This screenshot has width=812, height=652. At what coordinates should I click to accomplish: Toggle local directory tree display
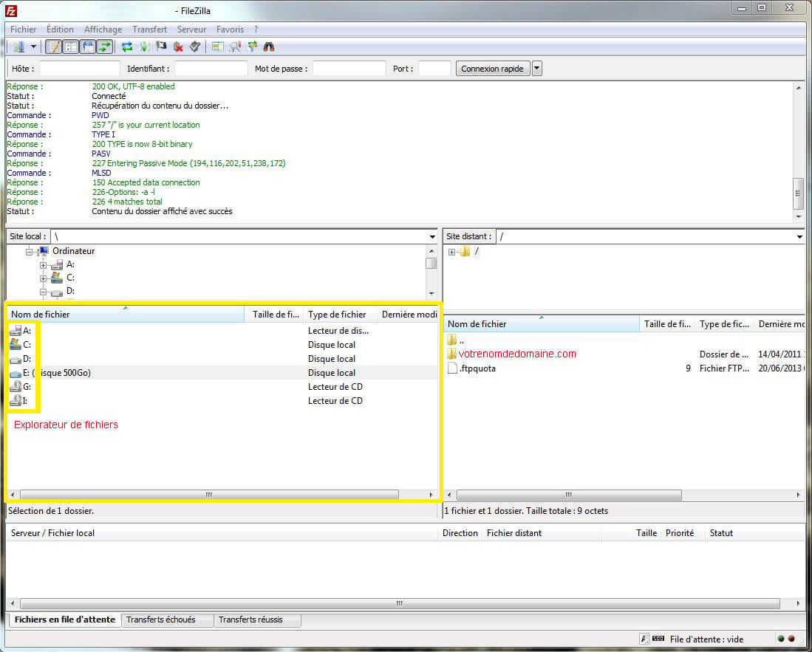click(71, 47)
